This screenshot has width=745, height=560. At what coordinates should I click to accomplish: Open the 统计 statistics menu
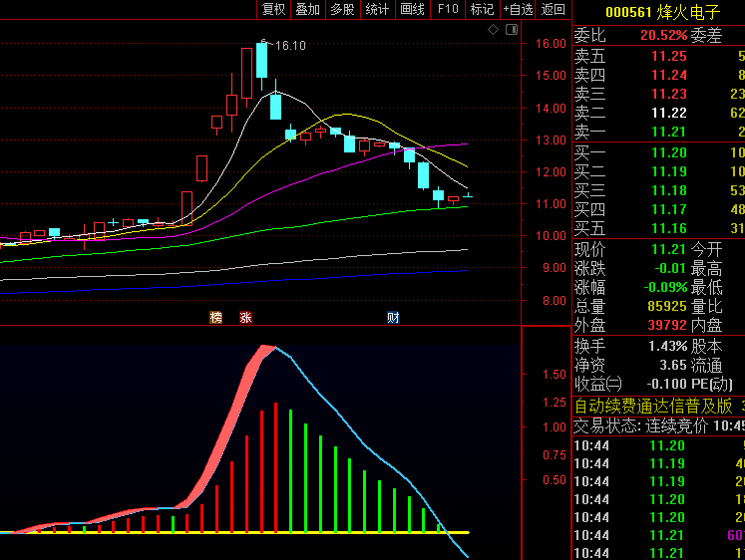coord(377,9)
